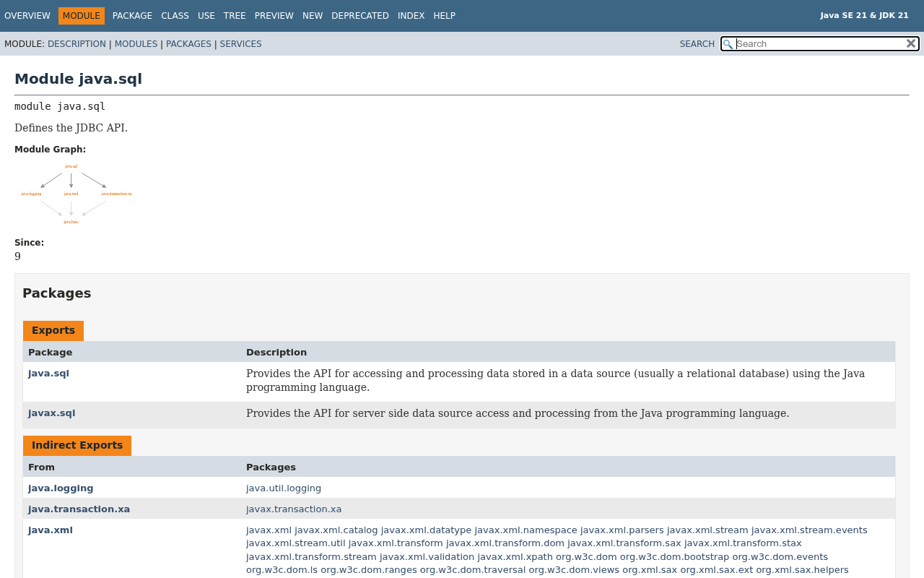
Task: Open the javax.xml.datatype package link
Action: pos(426,530)
